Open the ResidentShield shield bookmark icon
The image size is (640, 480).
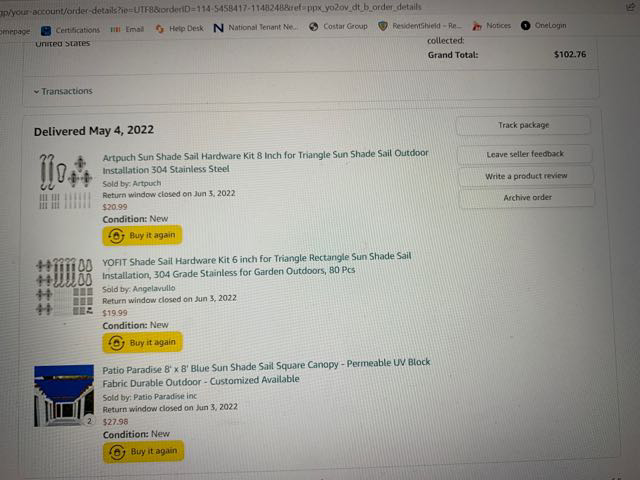382,26
